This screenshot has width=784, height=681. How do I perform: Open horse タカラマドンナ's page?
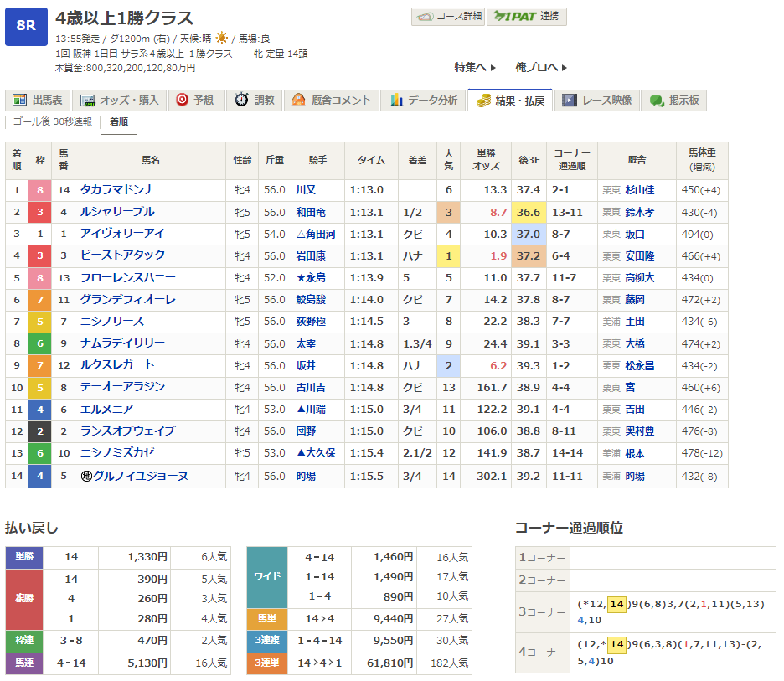tap(116, 190)
